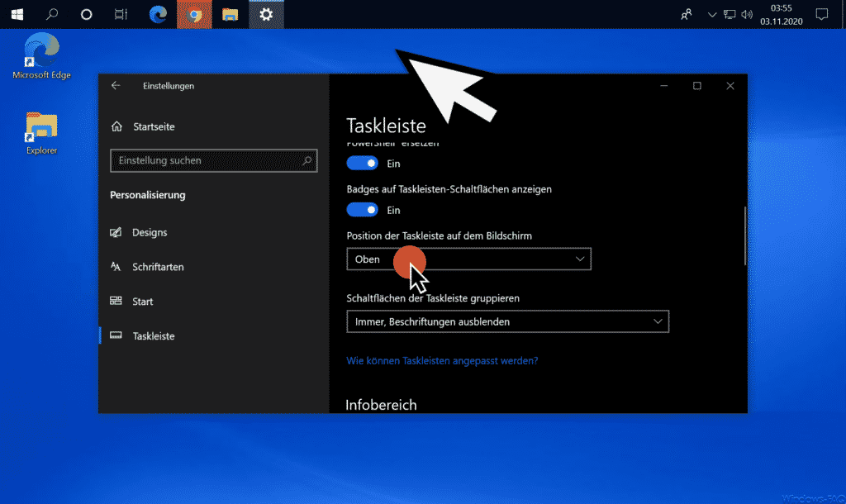
Task: Click the Personalisierung heading text
Action: (x=148, y=195)
